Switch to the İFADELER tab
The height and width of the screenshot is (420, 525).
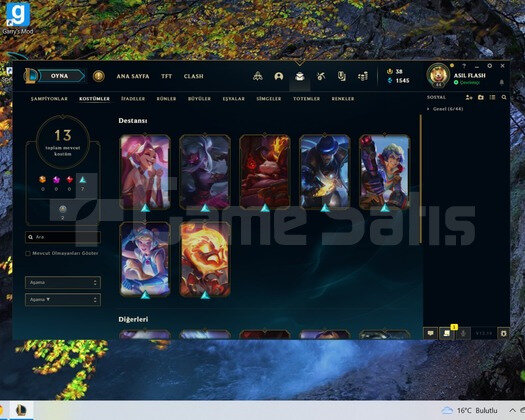point(133,99)
